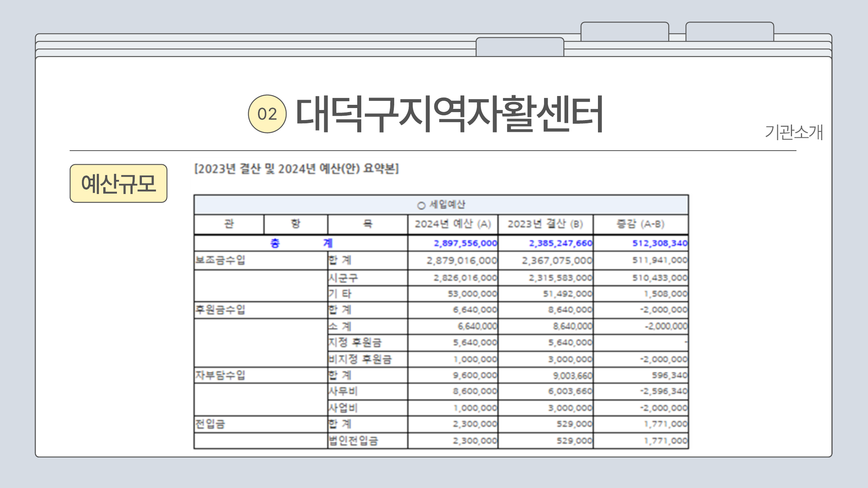The width and height of the screenshot is (868, 488).
Task: Click the 2023년 결산 (B) header
Action: 545,224
